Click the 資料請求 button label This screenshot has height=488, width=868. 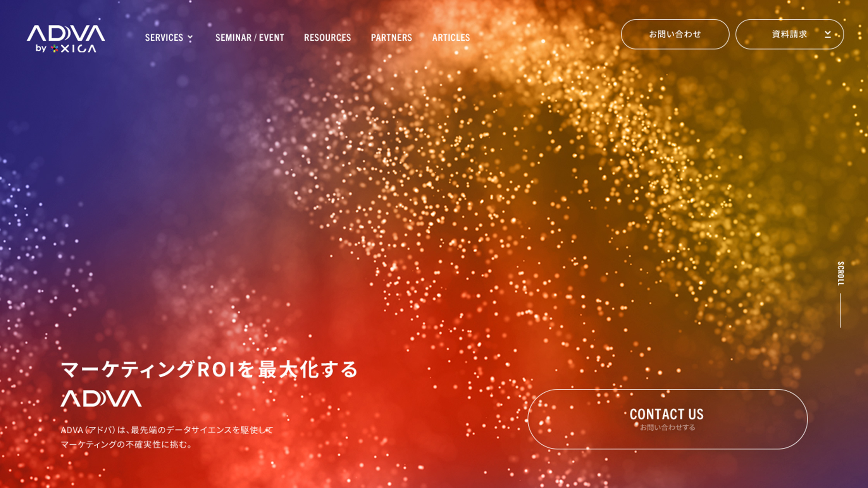point(789,34)
